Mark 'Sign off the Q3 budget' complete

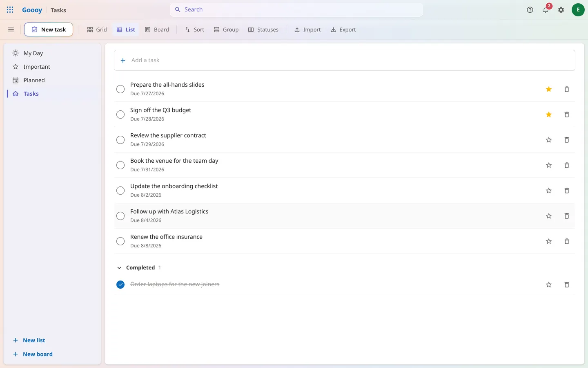120,114
